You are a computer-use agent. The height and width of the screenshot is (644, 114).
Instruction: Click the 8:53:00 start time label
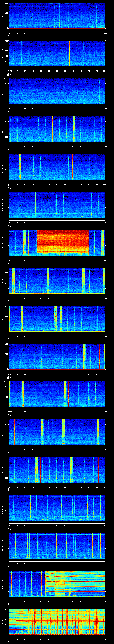9,147
